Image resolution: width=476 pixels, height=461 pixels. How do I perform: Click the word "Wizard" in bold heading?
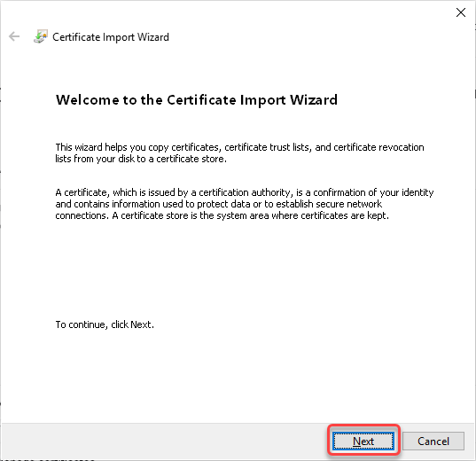314,100
